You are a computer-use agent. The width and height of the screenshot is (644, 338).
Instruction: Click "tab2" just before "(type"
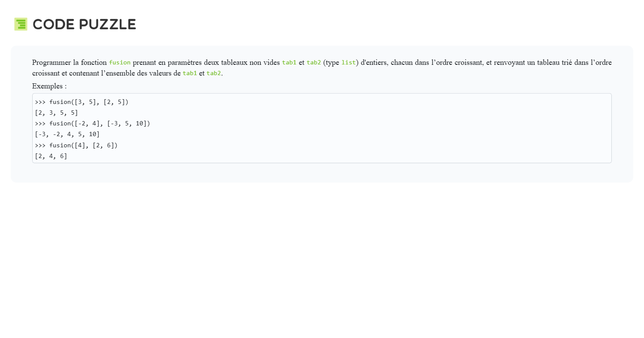click(x=313, y=63)
